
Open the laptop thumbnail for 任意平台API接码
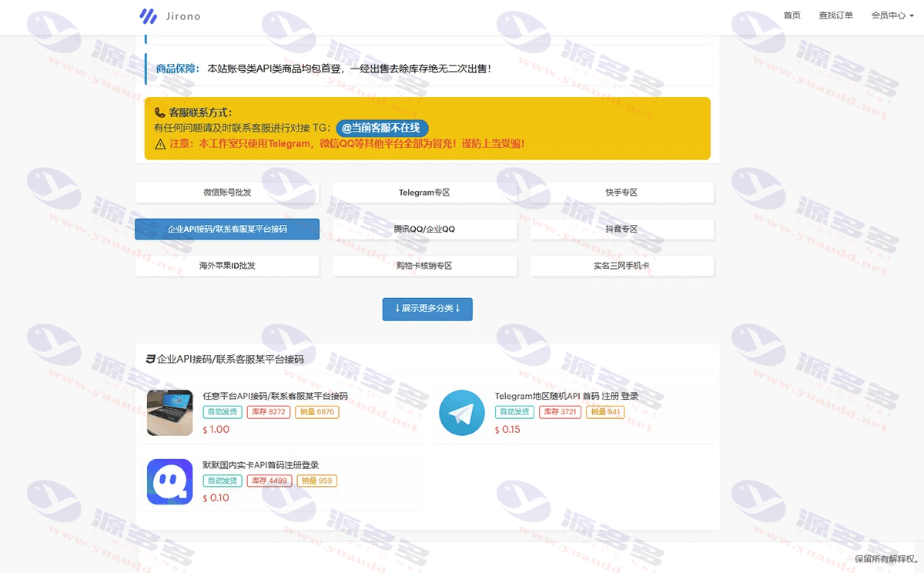pyautogui.click(x=169, y=413)
